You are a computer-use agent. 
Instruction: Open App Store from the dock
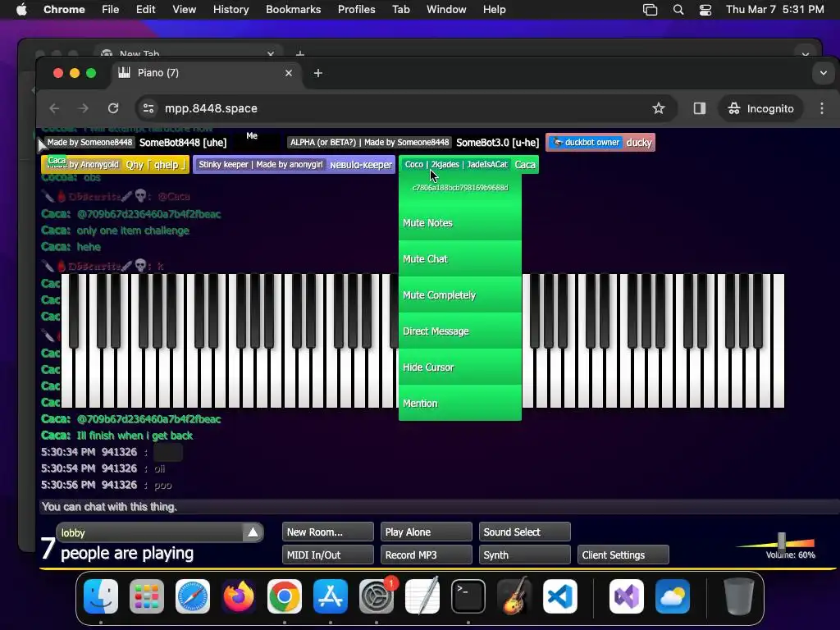click(x=331, y=596)
